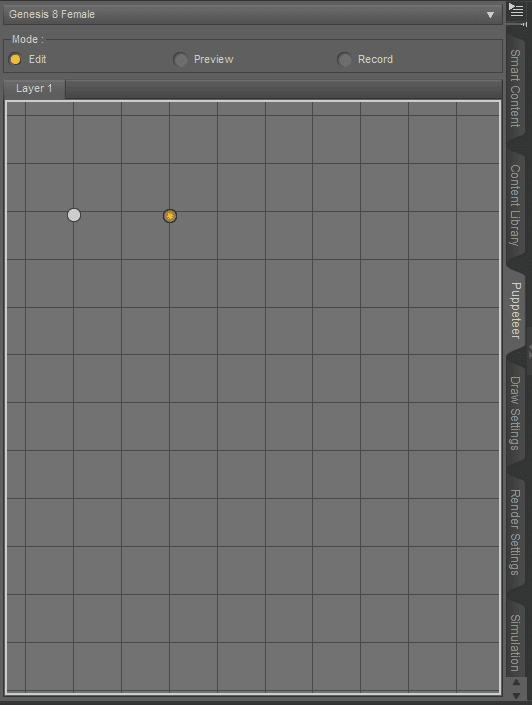This screenshot has width=532, height=705.
Task: Switch to Preview mode
Action: tap(180, 59)
